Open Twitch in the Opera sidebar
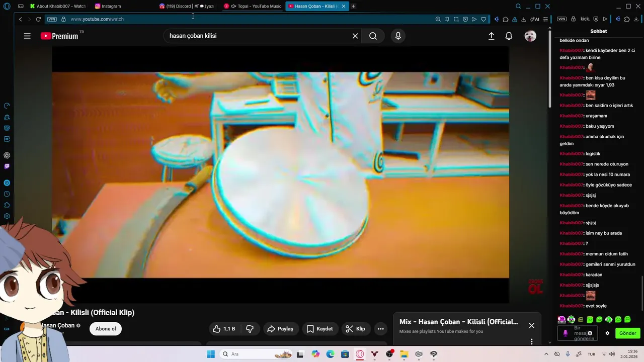This screenshot has height=362, width=644. [x=7, y=166]
